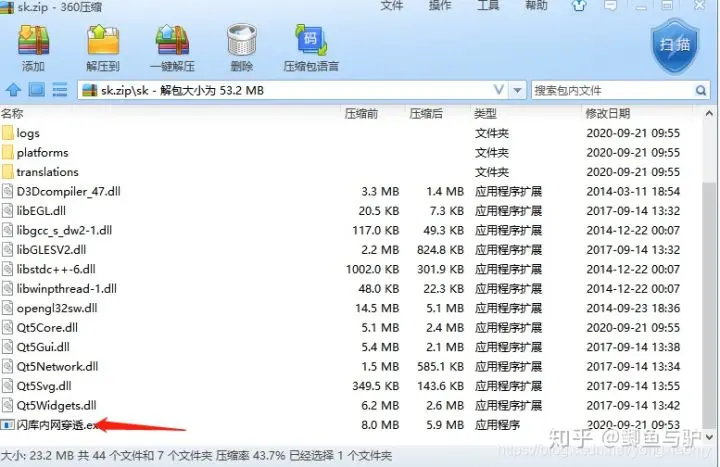Sort by the 类型 (Type) column header
Screen dimensions: 720x467
point(485,113)
